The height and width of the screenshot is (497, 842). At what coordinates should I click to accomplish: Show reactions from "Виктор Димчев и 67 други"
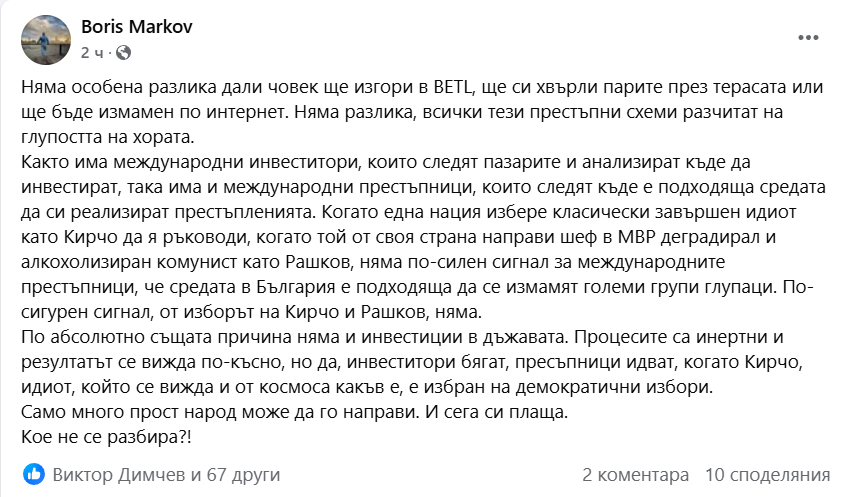(x=167, y=473)
